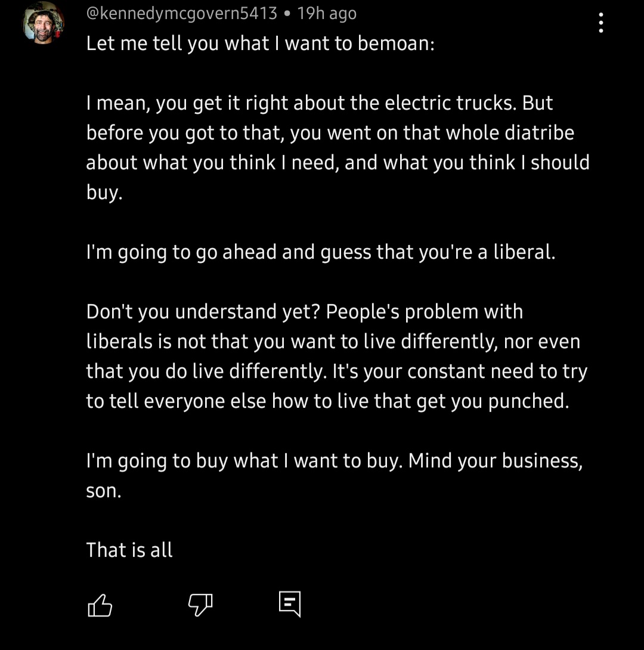The height and width of the screenshot is (650, 644).
Task: Select the line 'Mind your business,'
Action: tap(334, 461)
